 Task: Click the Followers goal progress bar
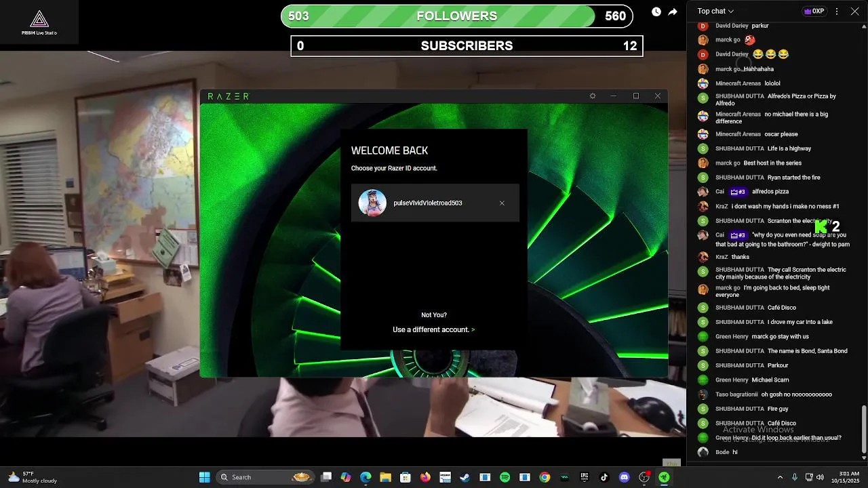point(457,16)
